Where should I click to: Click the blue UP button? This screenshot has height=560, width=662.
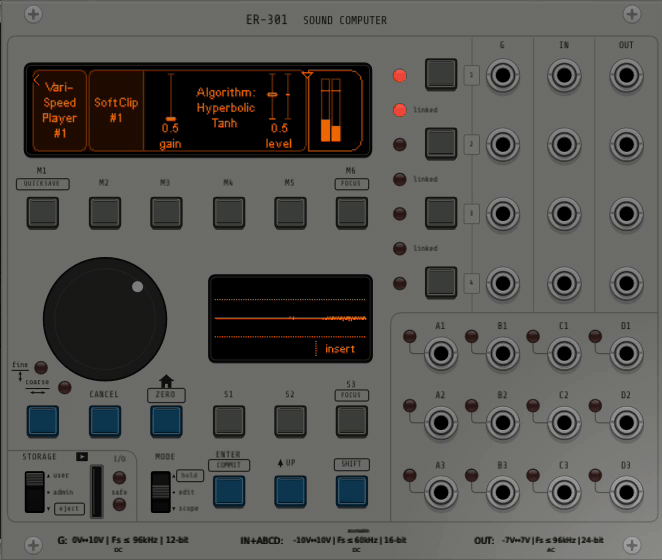(290, 491)
